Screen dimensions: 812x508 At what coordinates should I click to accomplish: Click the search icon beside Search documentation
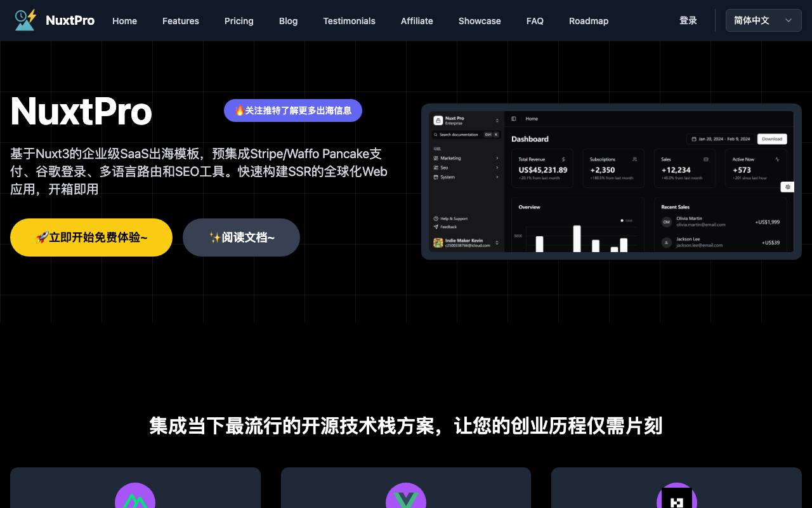[436, 135]
